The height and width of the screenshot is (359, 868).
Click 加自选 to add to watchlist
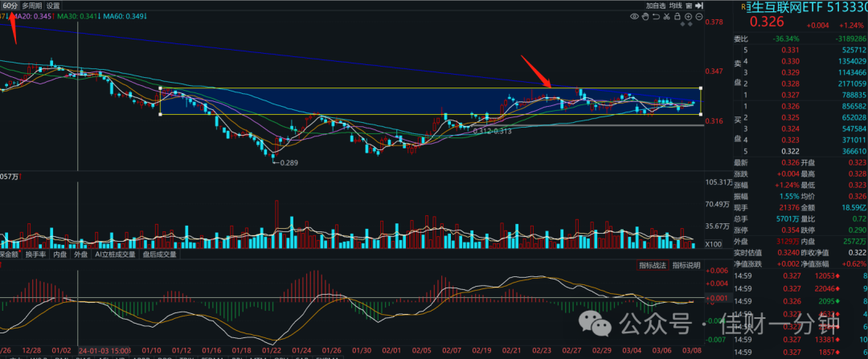pos(655,6)
